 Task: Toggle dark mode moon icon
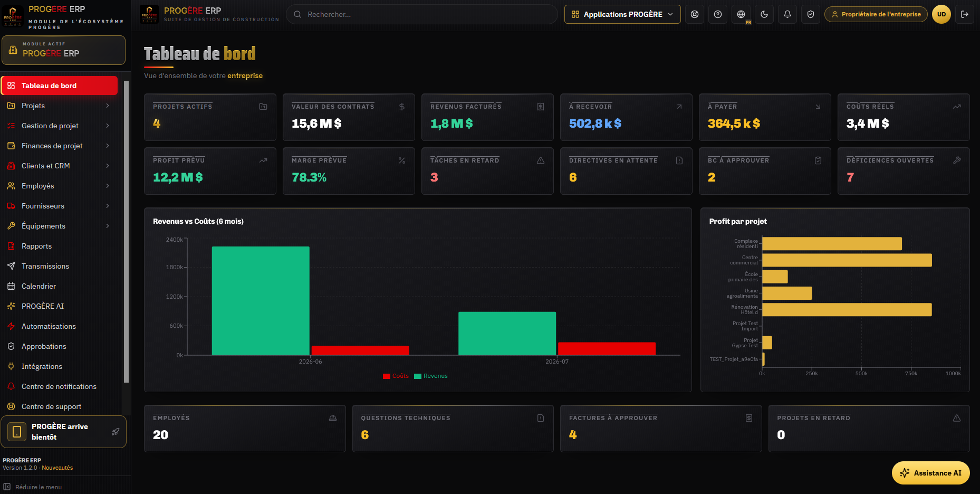[764, 14]
